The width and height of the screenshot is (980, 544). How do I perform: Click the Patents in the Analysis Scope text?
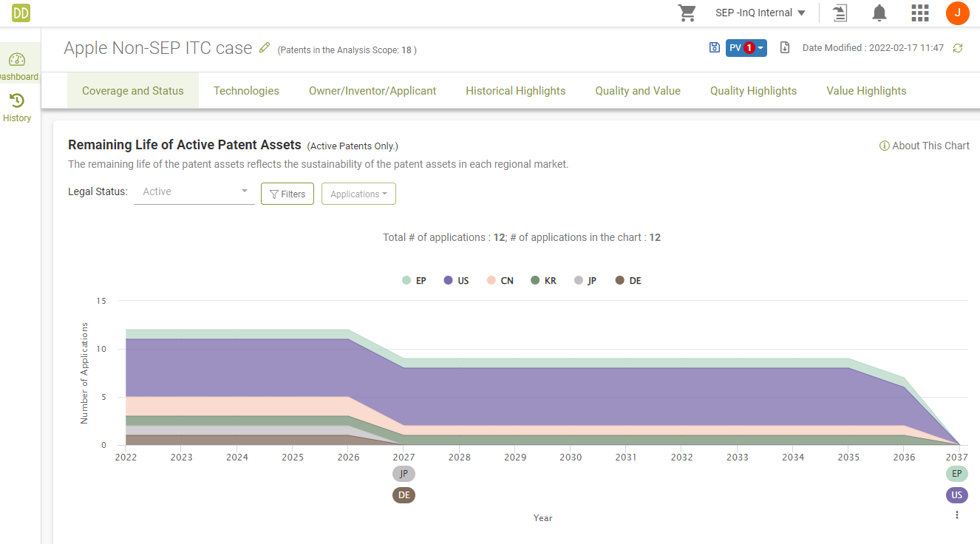[347, 50]
